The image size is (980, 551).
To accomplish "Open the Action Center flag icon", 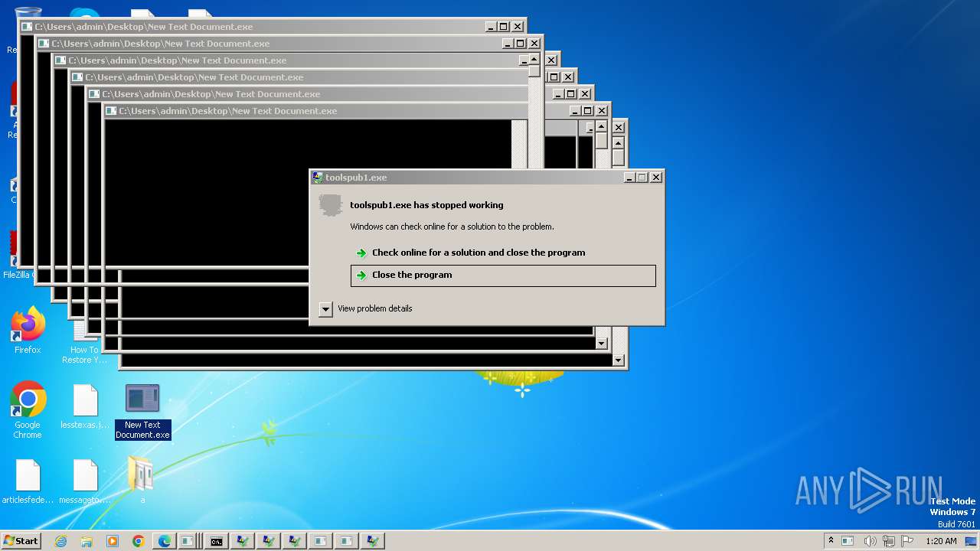I will (907, 541).
